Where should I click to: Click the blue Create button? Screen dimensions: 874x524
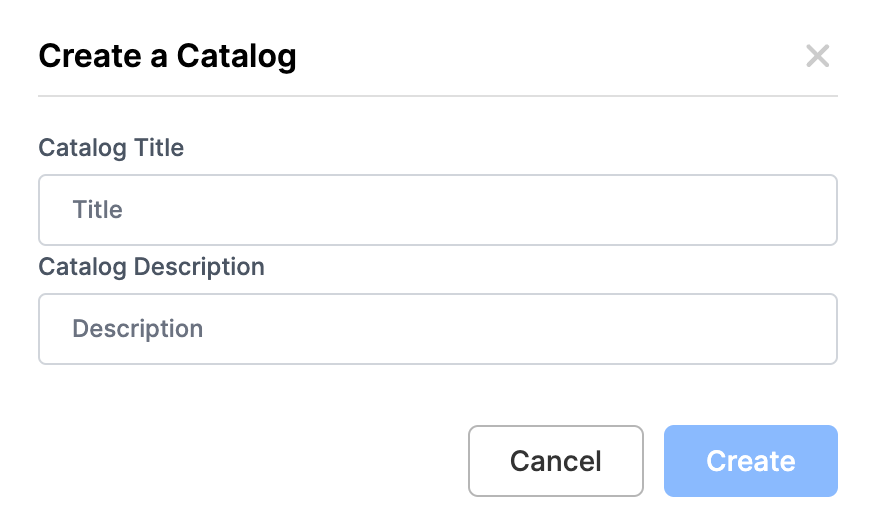[750, 461]
